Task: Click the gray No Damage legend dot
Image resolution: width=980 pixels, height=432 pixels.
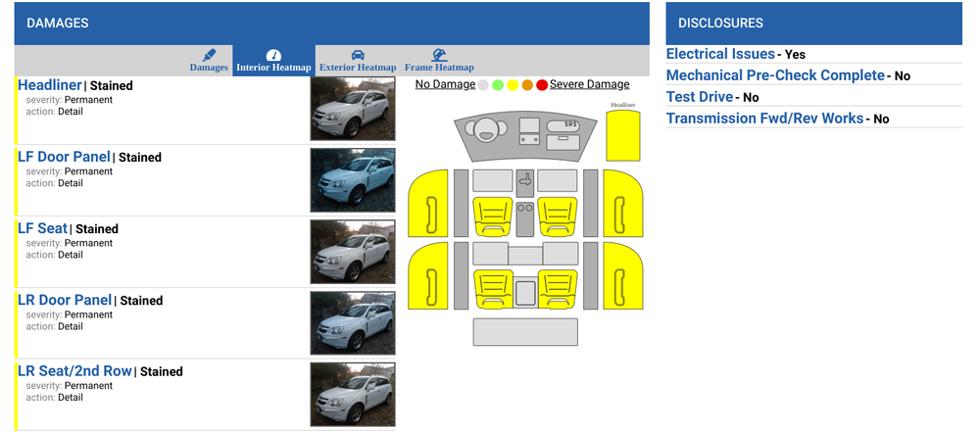Action: 483,85
